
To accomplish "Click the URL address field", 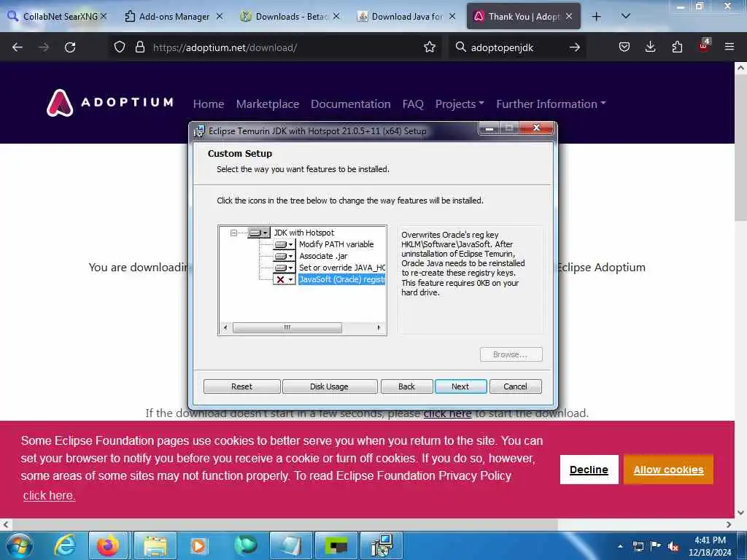I will click(x=286, y=47).
